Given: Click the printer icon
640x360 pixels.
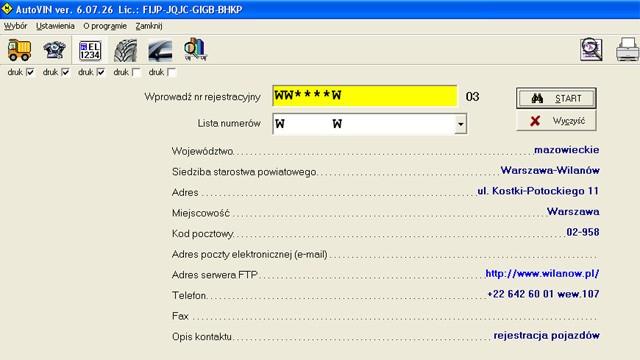Looking at the screenshot, I should (x=628, y=50).
